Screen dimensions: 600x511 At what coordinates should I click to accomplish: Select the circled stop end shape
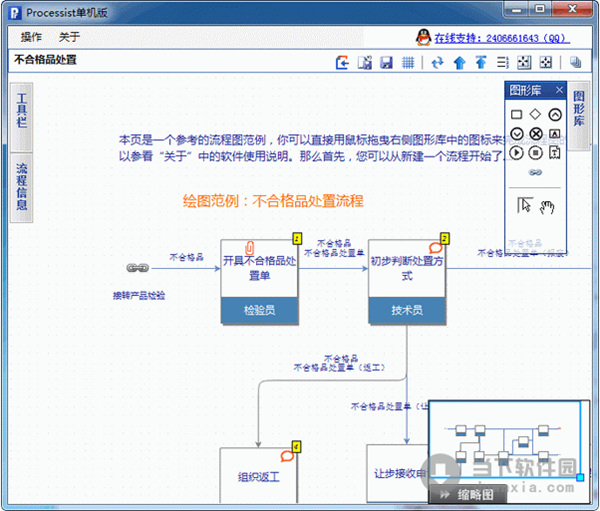tap(536, 153)
